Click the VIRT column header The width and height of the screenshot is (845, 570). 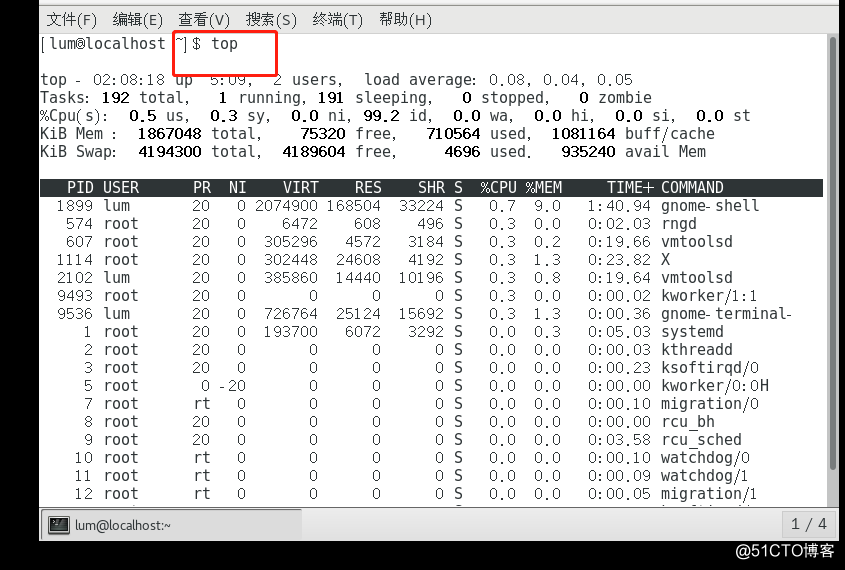301,187
